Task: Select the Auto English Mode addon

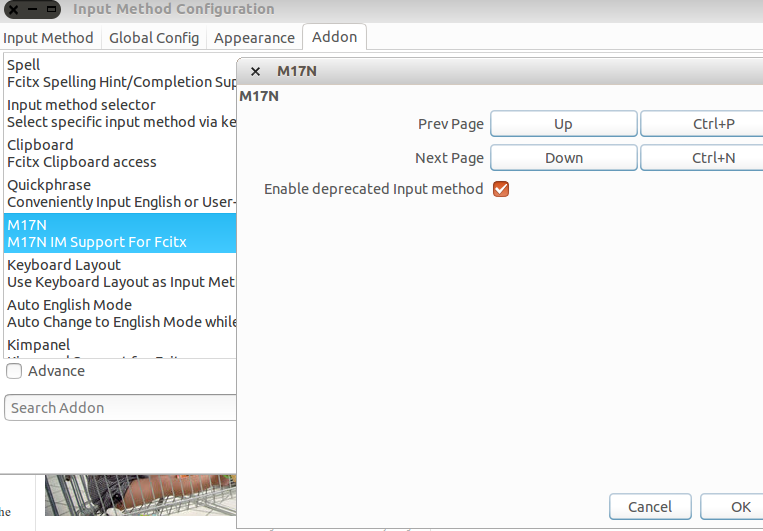Action: click(x=120, y=313)
